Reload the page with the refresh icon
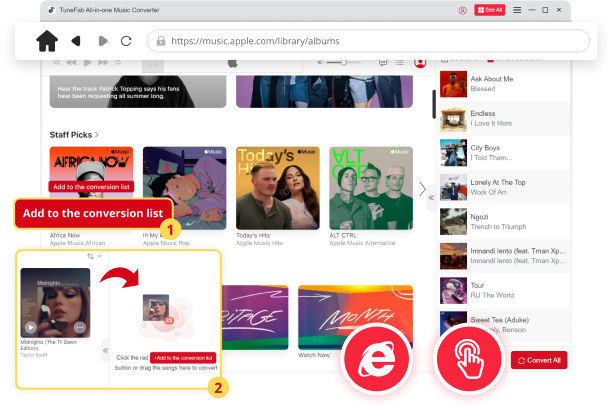 click(126, 41)
